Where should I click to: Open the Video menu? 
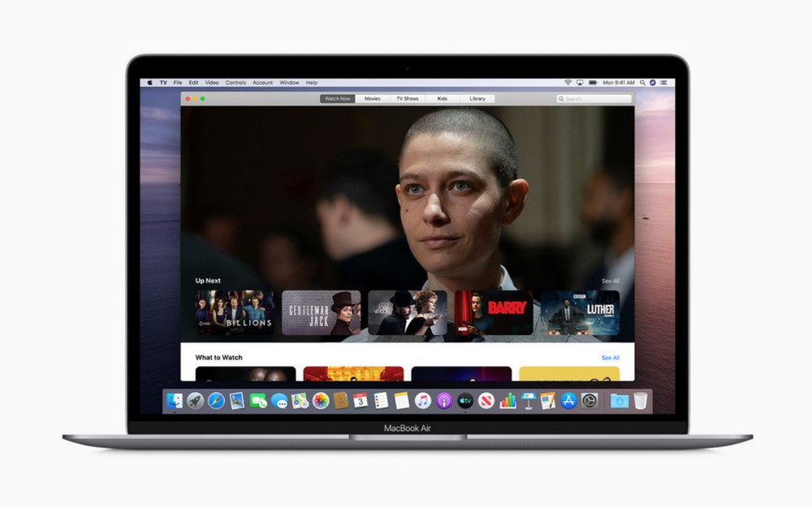212,83
